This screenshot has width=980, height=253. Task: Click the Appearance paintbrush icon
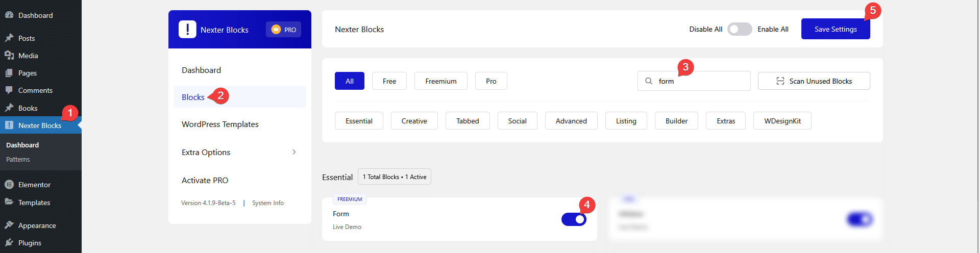[9, 225]
